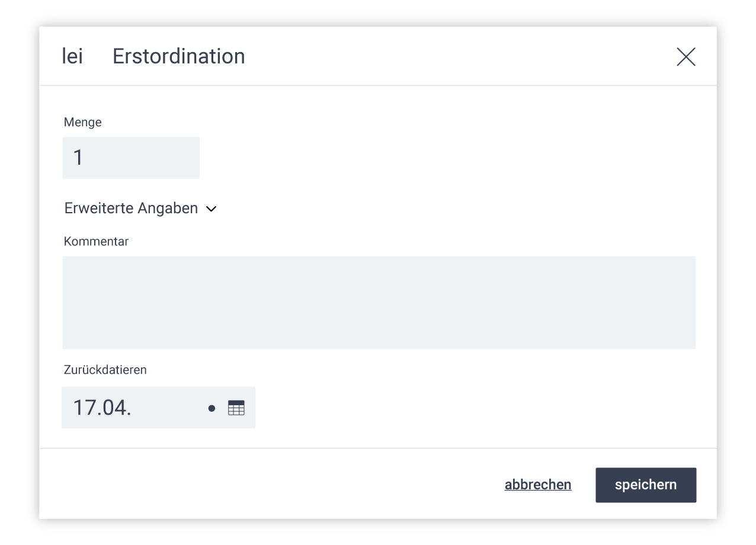Click the value 1 in Menge

[x=78, y=158]
